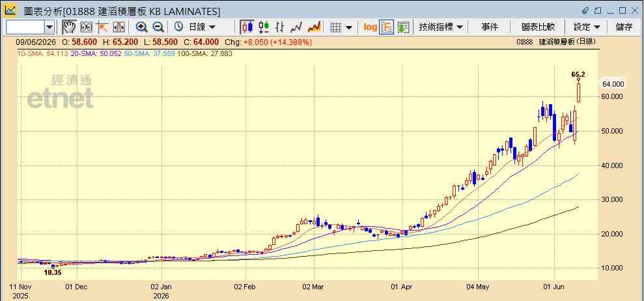Toggle the green download arrow icon
The image size is (644, 301).
pos(403,27)
